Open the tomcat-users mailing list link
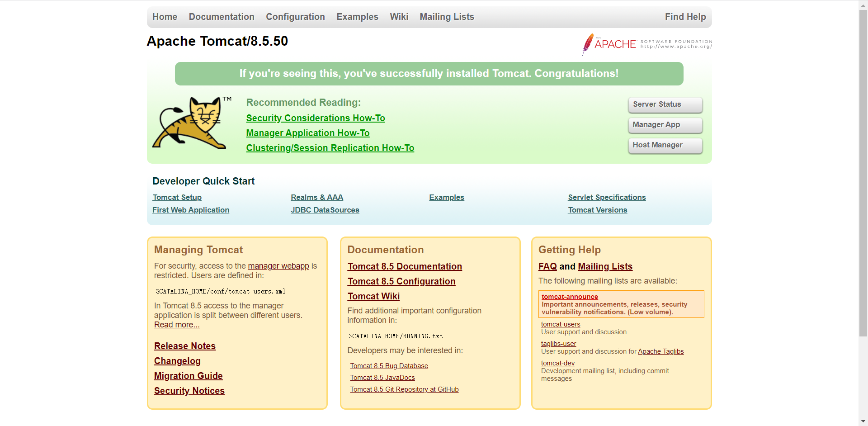 pyautogui.click(x=561, y=324)
